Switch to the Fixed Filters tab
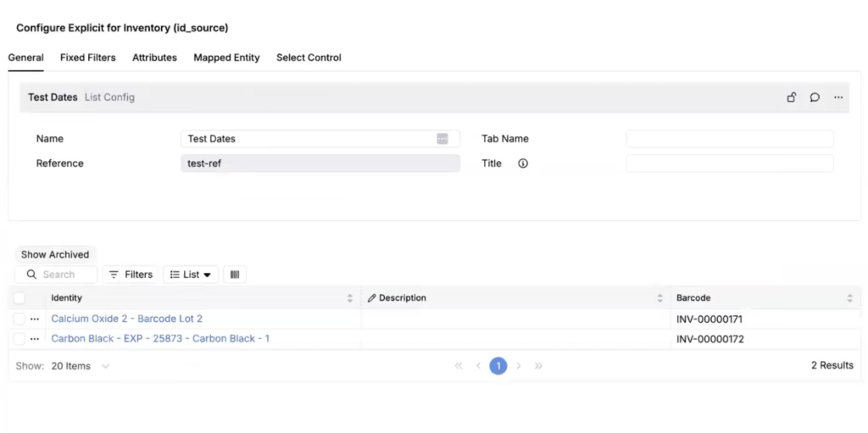 point(88,58)
